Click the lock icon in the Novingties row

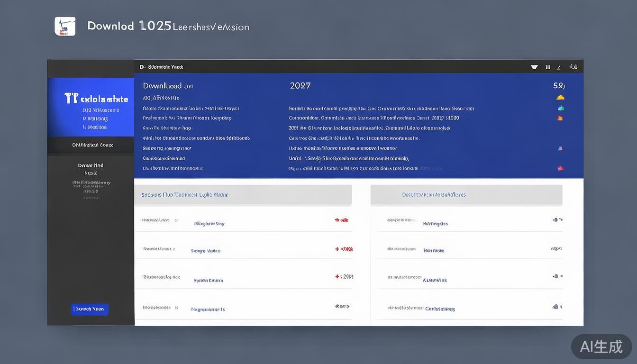click(555, 220)
